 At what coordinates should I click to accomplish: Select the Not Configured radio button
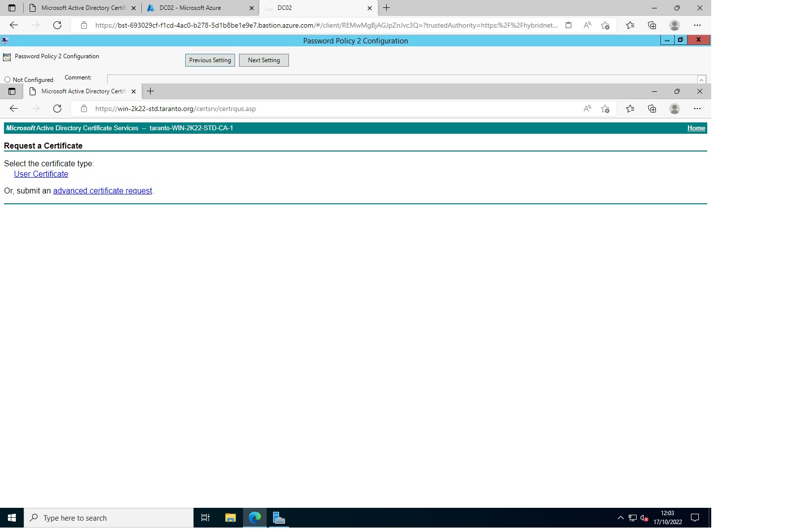pos(7,79)
